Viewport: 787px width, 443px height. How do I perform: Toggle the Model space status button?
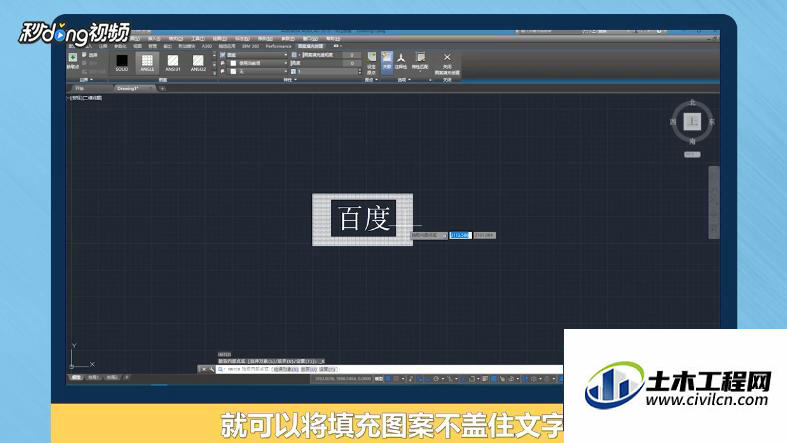(379, 379)
